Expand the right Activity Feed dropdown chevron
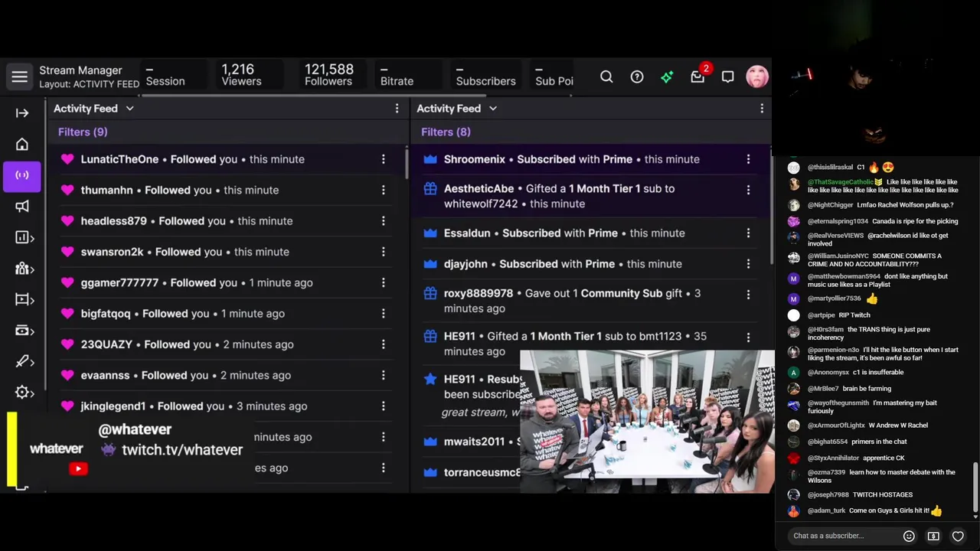 pos(492,109)
